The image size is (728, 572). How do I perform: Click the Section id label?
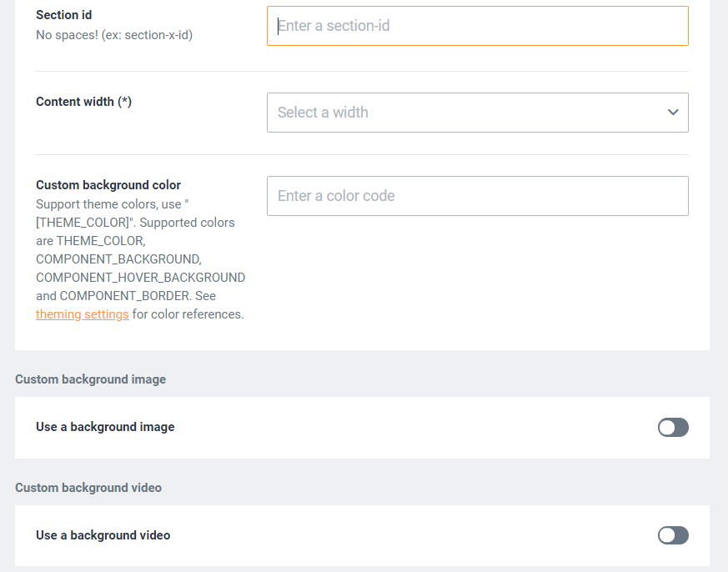63,15
